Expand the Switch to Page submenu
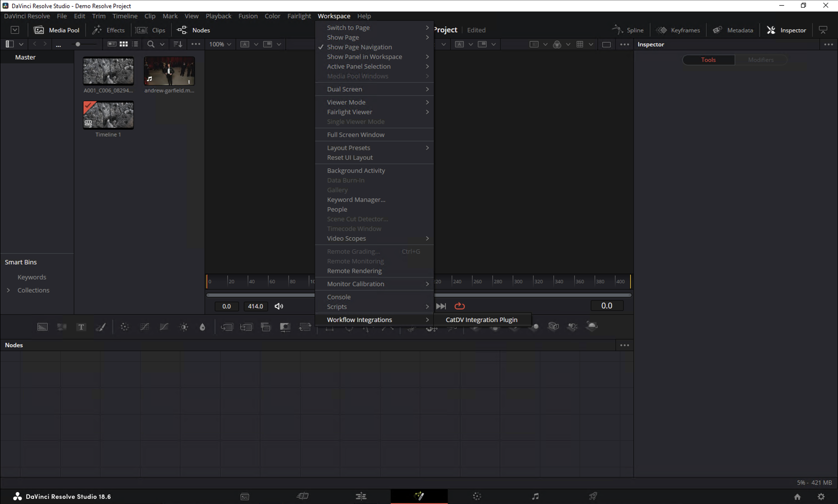 [x=374, y=27]
